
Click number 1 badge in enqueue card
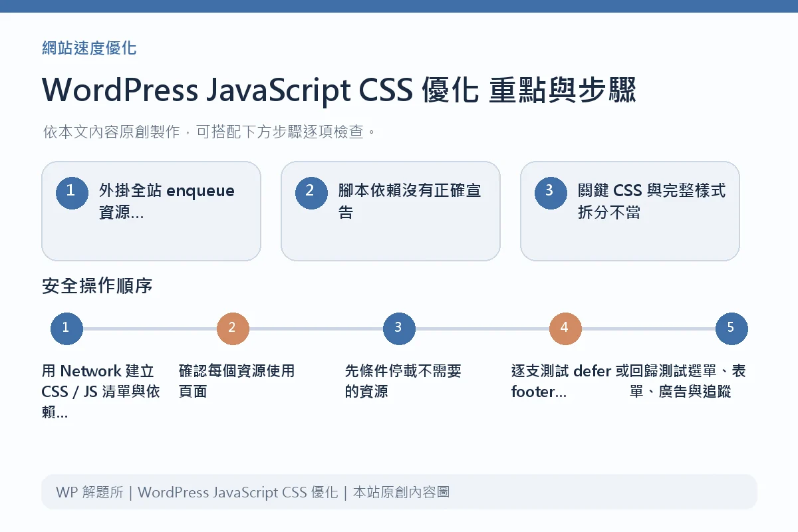72,192
